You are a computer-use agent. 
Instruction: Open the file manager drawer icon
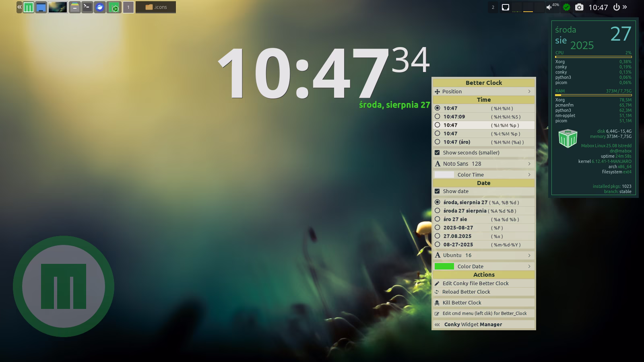[74, 7]
